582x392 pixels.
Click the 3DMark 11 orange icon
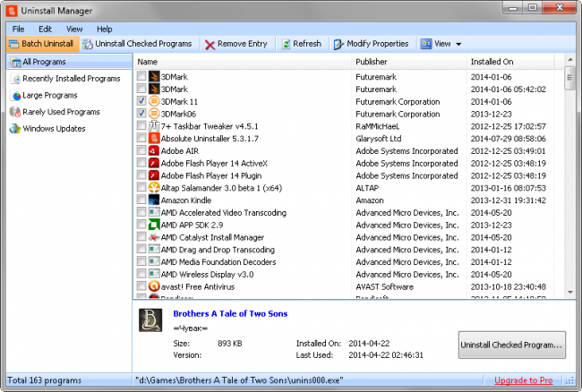click(154, 101)
